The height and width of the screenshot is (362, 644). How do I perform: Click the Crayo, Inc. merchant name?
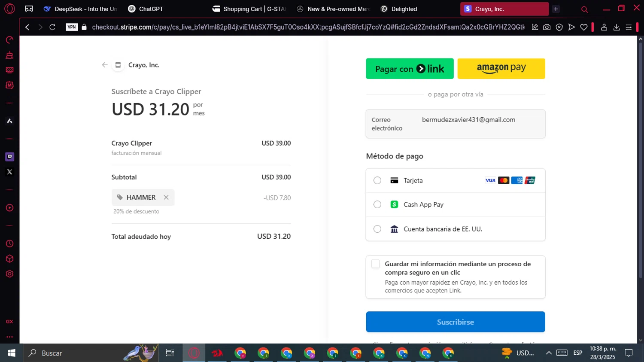[144, 65]
